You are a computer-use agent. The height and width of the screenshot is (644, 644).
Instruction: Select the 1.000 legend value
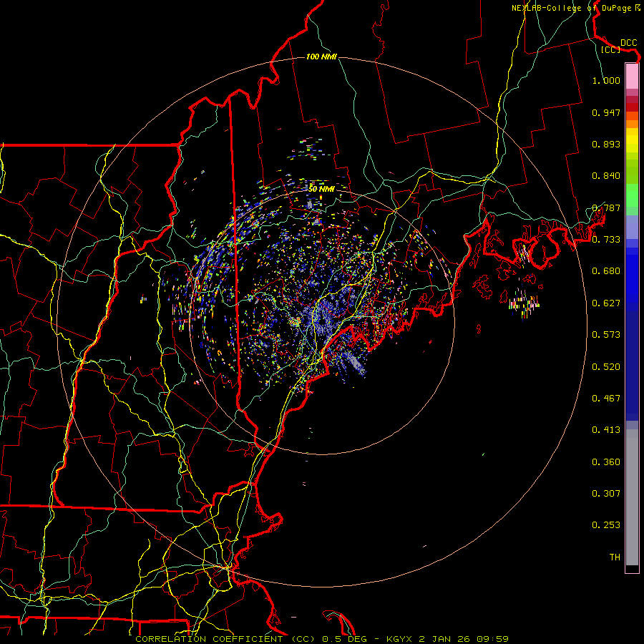606,80
